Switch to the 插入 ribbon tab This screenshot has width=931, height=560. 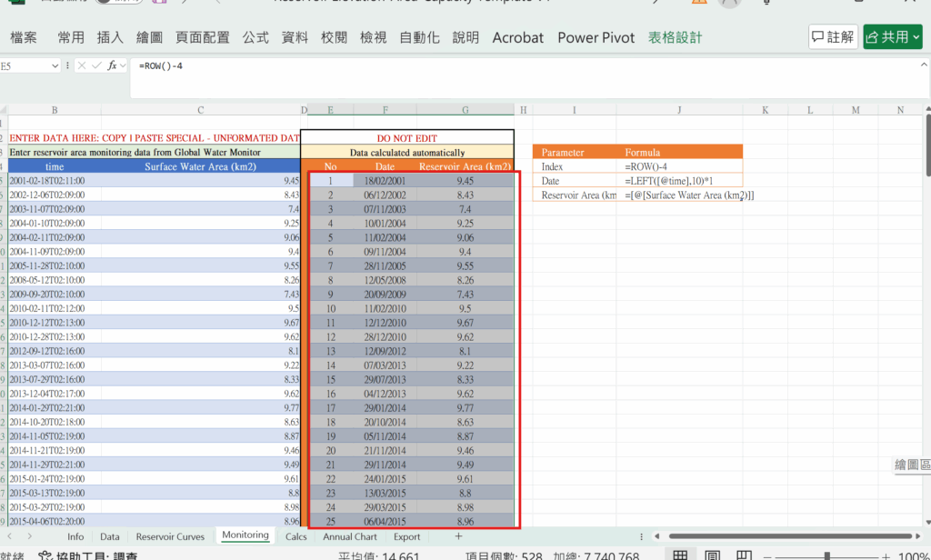[x=110, y=37]
